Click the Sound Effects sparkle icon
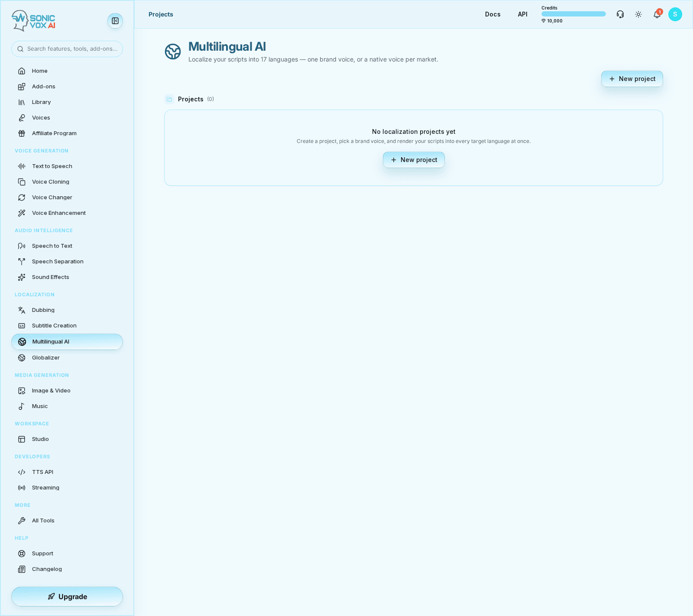This screenshot has width=693, height=616. (x=22, y=277)
